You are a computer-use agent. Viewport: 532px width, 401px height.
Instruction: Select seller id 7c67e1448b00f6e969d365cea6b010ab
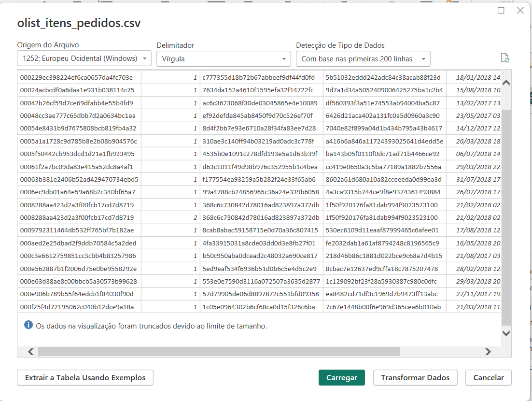384,307
